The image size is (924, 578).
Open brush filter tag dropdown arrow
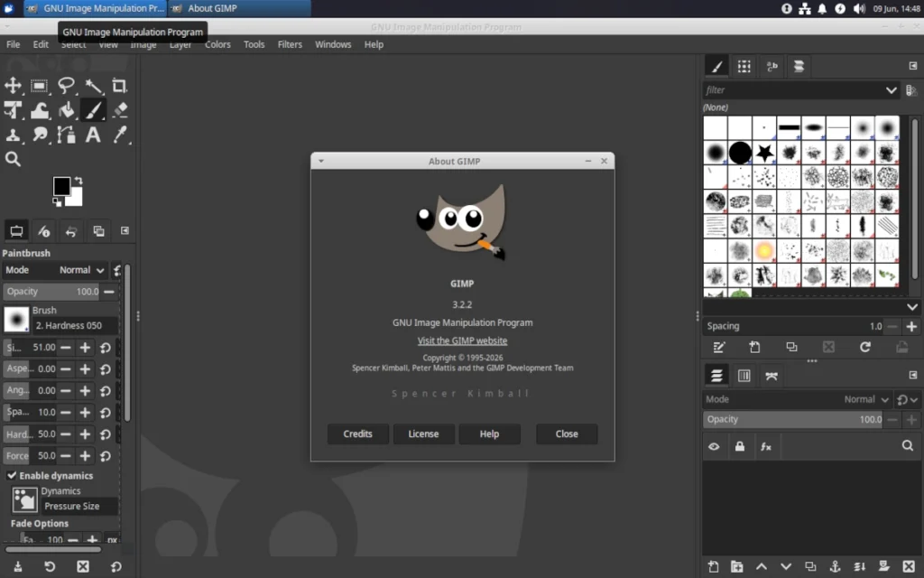point(891,90)
